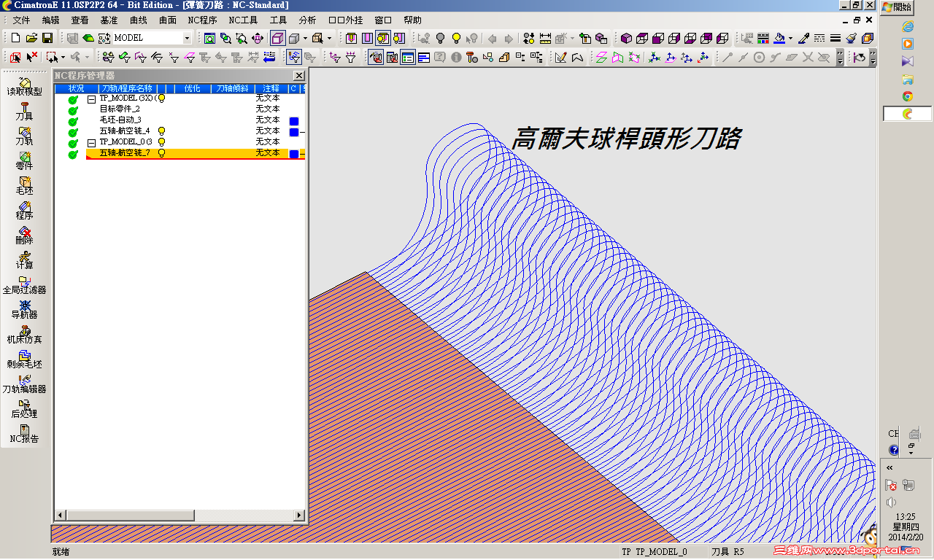Screen dimensions: 934x560
Task: Toggle lightbulb visibility of TP_MODEL (3X)
Action: click(x=161, y=98)
